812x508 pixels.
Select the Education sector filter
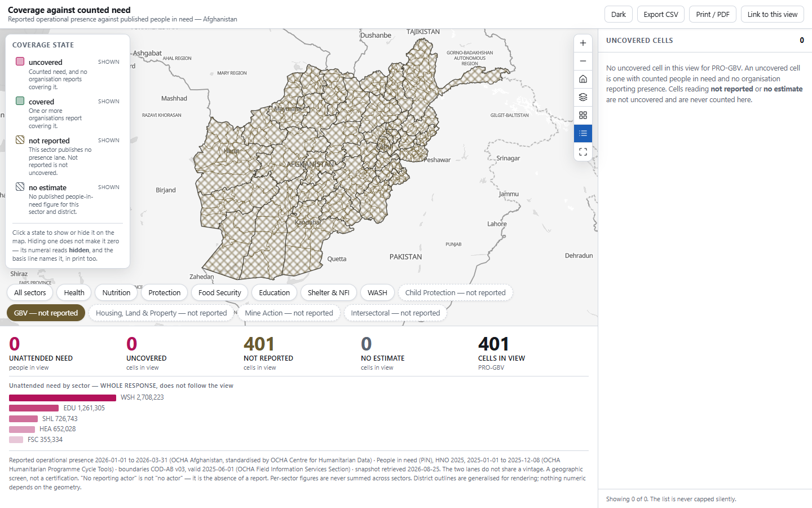(275, 292)
